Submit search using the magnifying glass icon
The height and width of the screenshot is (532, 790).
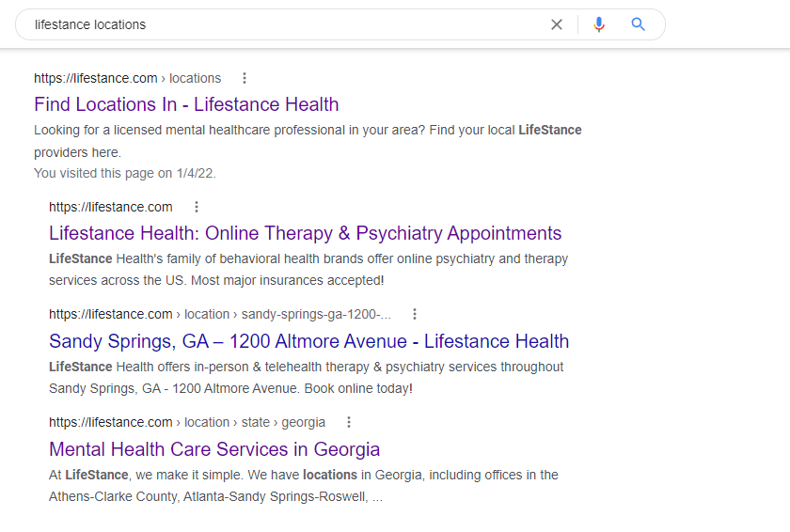(639, 24)
